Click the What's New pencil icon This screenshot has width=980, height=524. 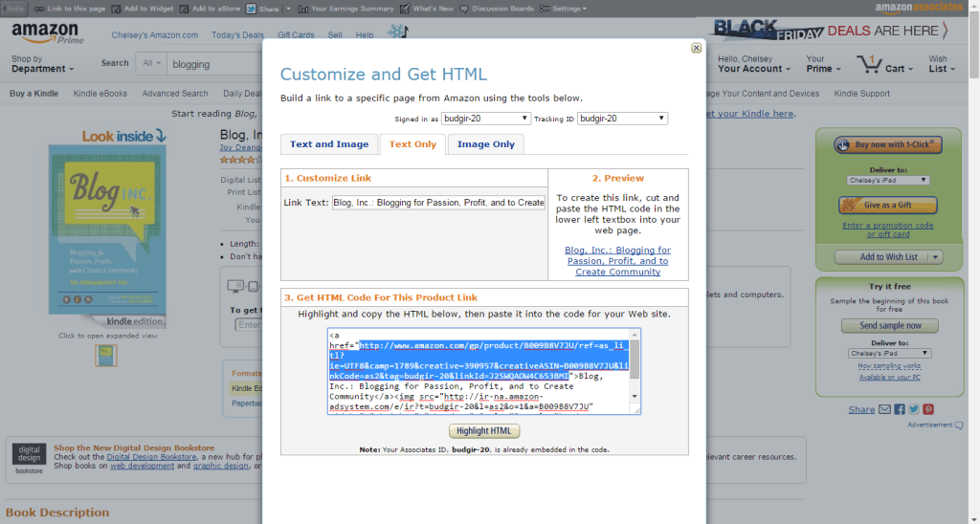[405, 9]
